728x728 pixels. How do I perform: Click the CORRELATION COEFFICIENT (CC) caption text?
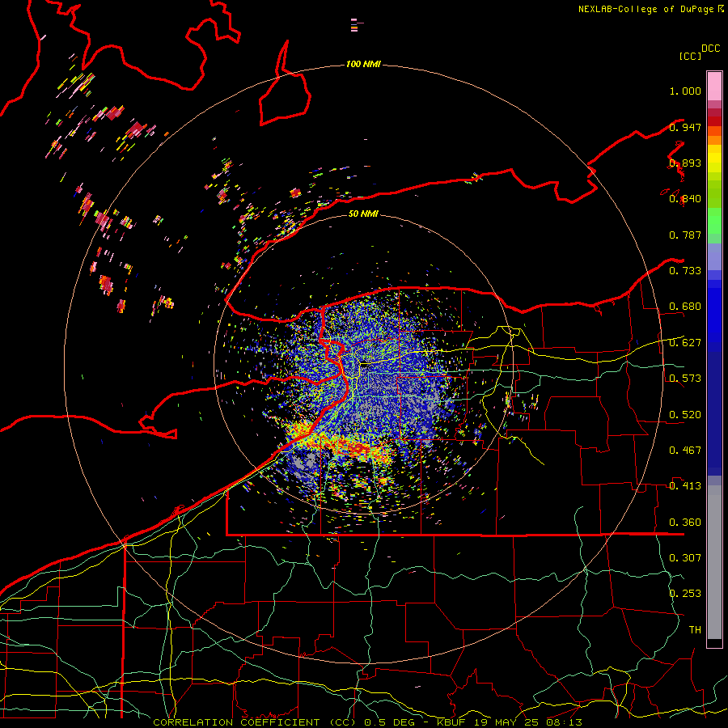[255, 722]
